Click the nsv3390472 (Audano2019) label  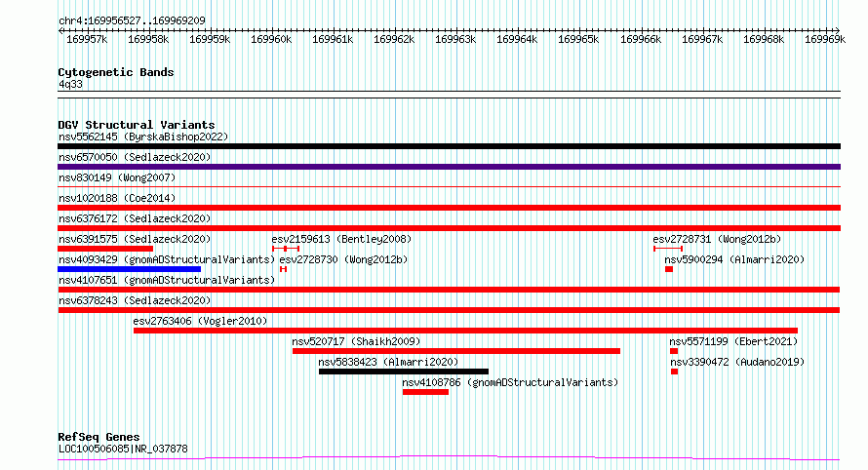point(737,362)
